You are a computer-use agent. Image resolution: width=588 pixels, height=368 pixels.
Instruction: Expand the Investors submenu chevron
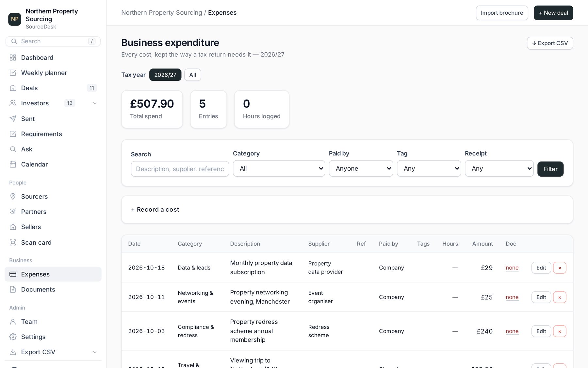coord(95,103)
